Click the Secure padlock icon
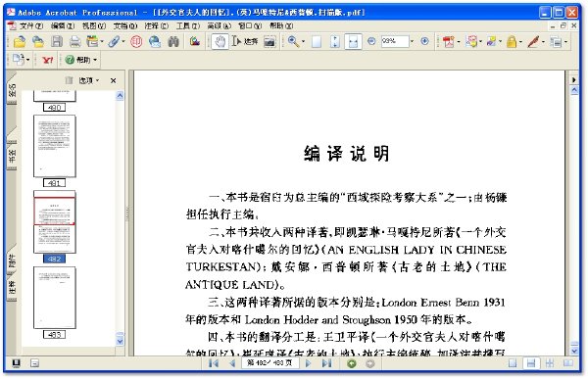The image size is (588, 379). [512, 41]
